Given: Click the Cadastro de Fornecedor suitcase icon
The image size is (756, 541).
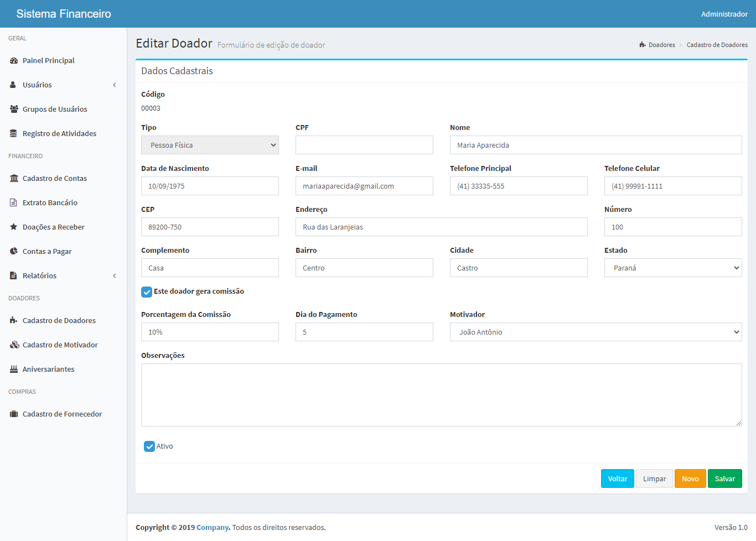Looking at the screenshot, I should pyautogui.click(x=14, y=414).
